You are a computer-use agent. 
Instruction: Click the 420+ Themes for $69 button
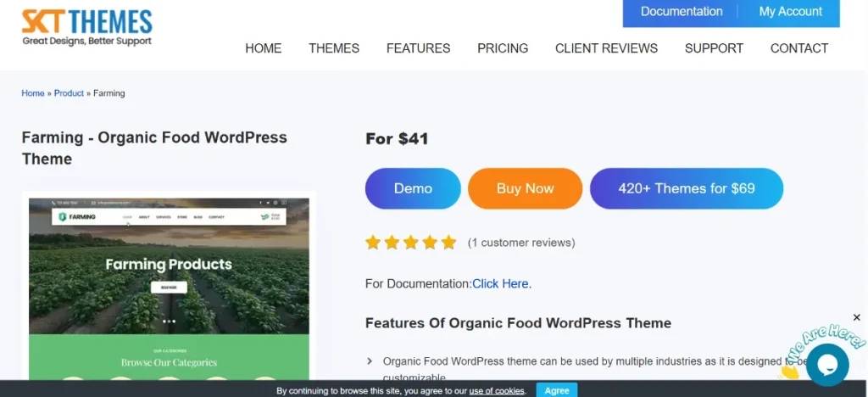pyautogui.click(x=687, y=188)
